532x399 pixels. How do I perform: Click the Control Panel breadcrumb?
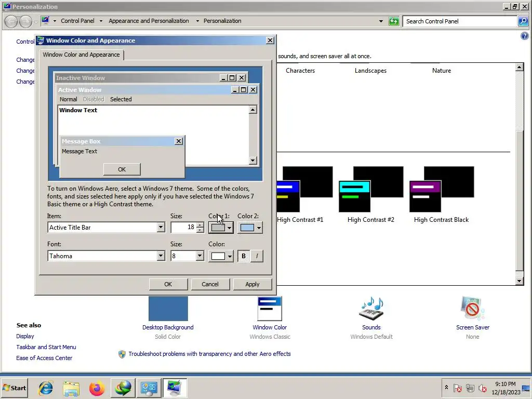point(78,21)
